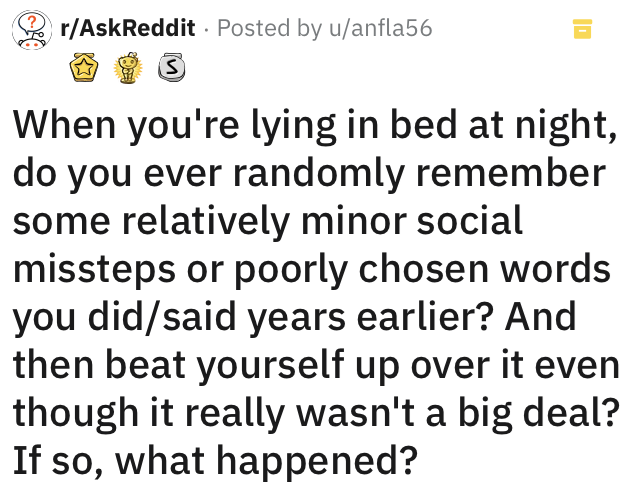Click the yellow archived post icon
This screenshot has width=638, height=500.
coord(583,30)
